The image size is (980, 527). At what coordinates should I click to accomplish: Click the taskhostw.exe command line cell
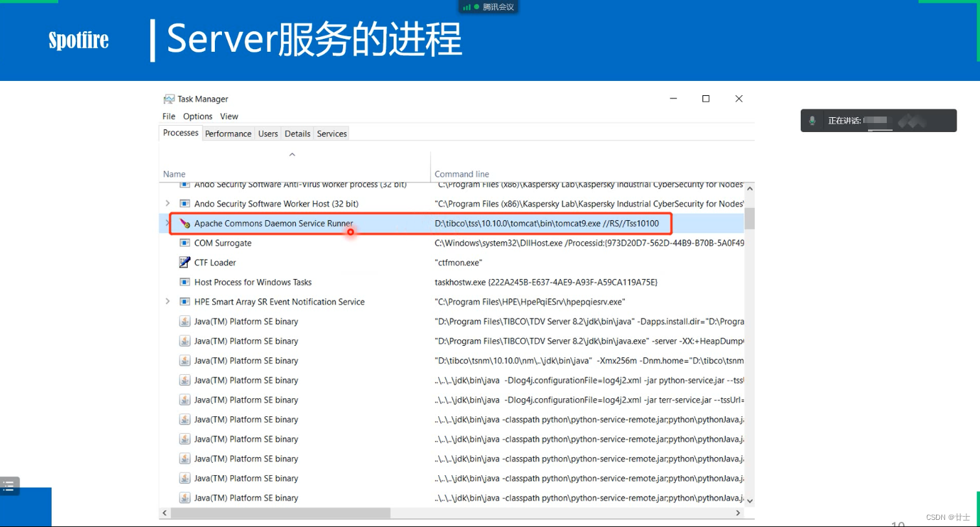click(546, 282)
